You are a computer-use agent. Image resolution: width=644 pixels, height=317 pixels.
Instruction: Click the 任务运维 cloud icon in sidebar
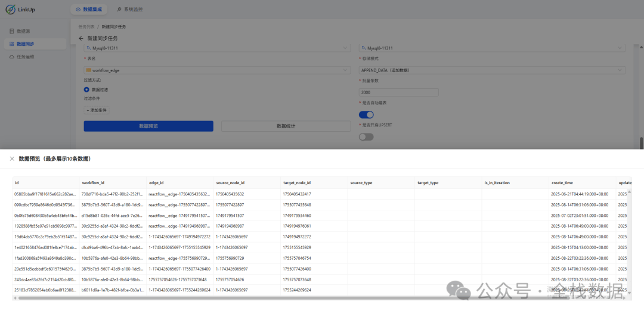[x=12, y=57]
